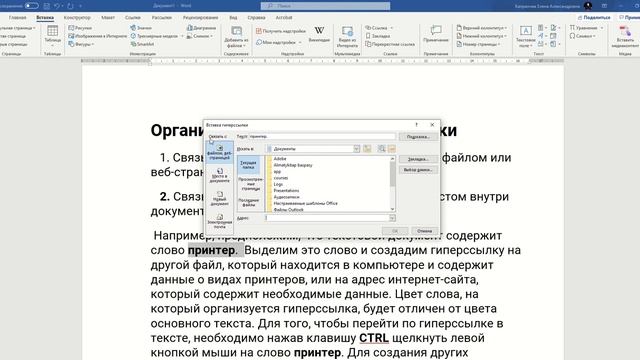
Task: Insert a Примечание comment
Action: click(x=436, y=34)
